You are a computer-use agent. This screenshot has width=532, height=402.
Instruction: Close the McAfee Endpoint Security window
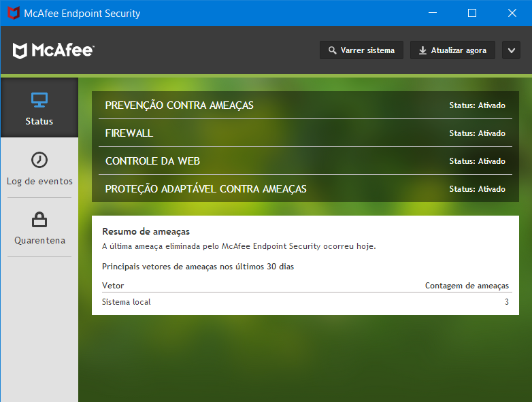coord(512,13)
